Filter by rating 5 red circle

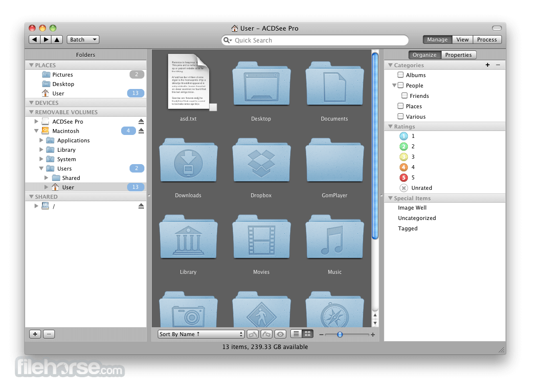pos(404,177)
